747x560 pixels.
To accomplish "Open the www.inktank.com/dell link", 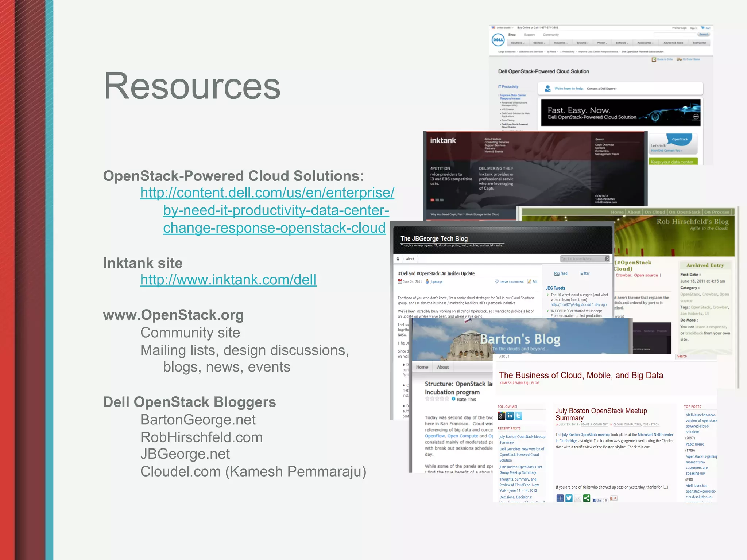I will point(228,280).
